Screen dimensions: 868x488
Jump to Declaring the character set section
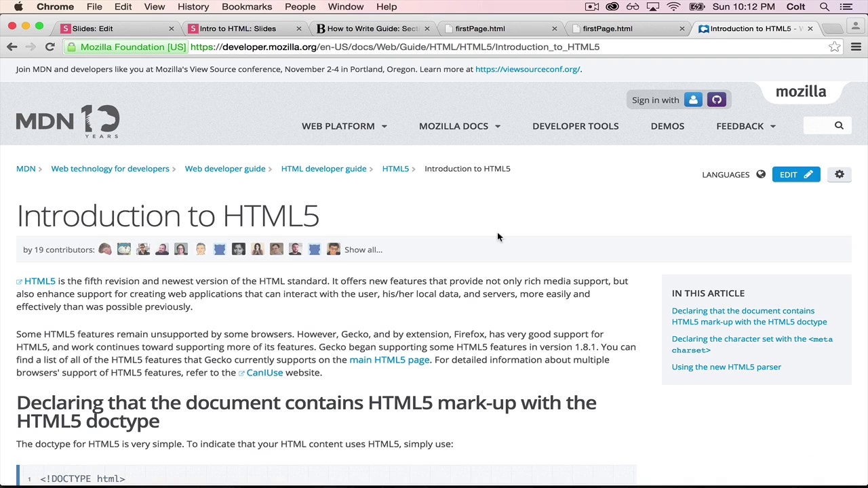pos(752,344)
